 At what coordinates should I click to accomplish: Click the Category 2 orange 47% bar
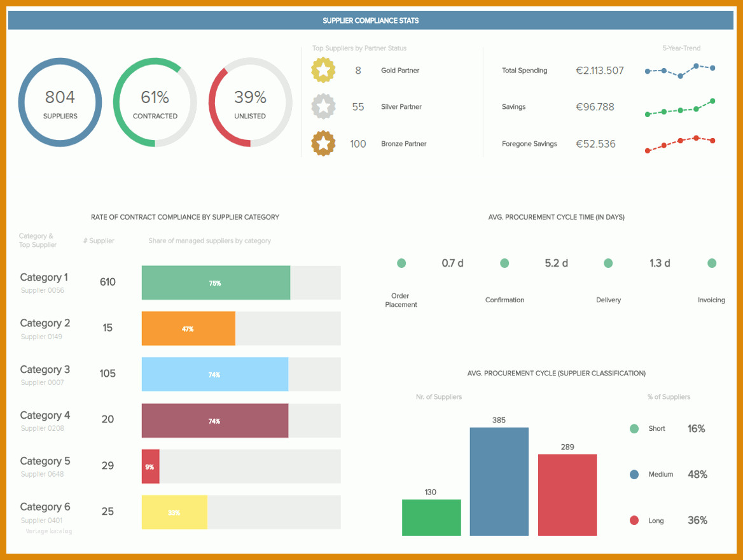[188, 328]
